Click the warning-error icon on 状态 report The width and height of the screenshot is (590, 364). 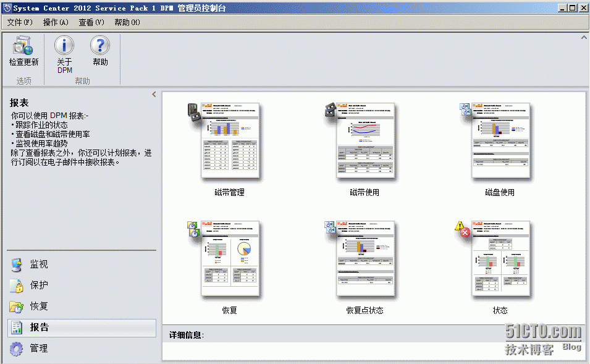(x=463, y=229)
